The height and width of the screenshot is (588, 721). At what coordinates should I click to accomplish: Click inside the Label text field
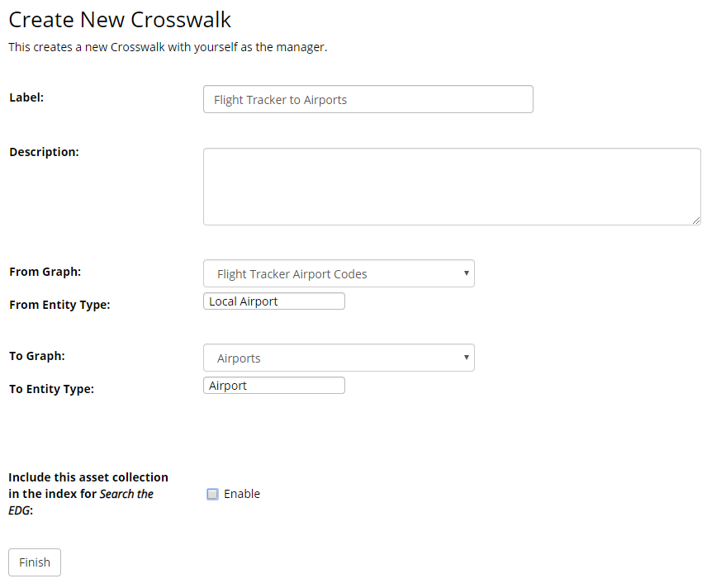[368, 98]
